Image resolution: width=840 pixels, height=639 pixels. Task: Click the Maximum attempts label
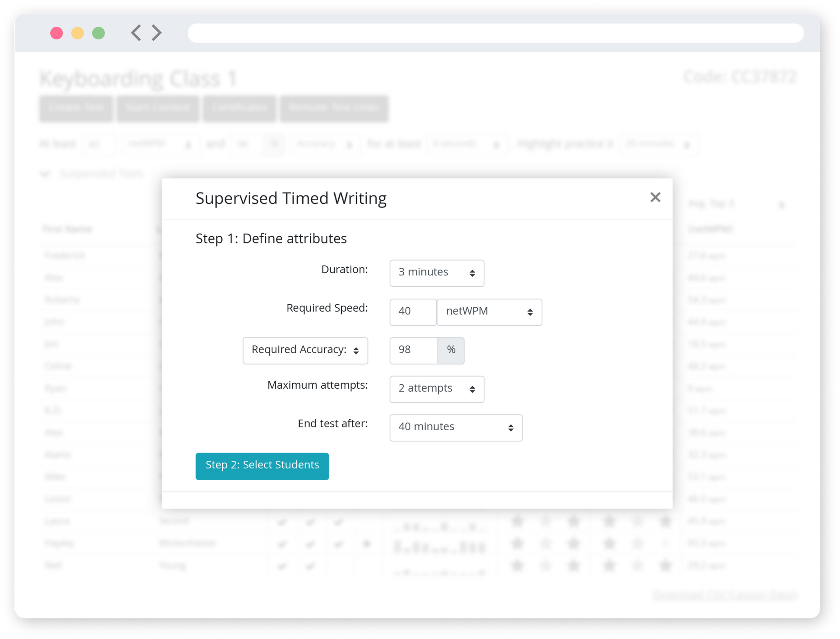tap(317, 385)
